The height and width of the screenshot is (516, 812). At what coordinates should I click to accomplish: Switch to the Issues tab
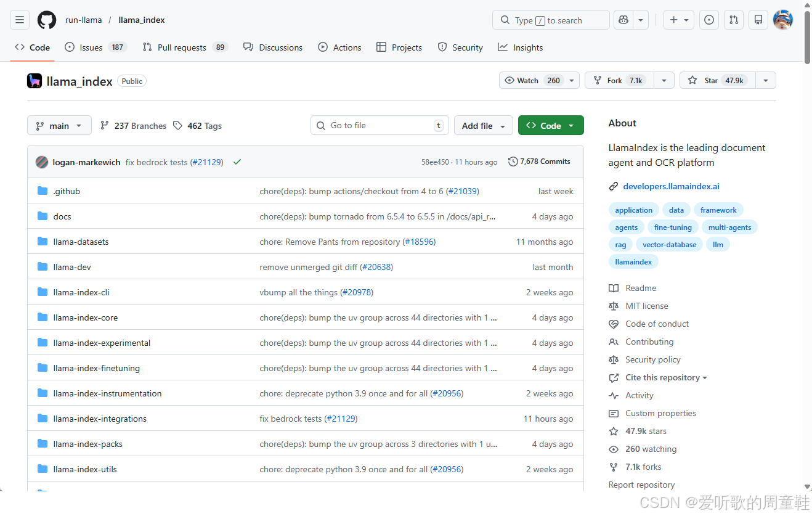(95, 47)
